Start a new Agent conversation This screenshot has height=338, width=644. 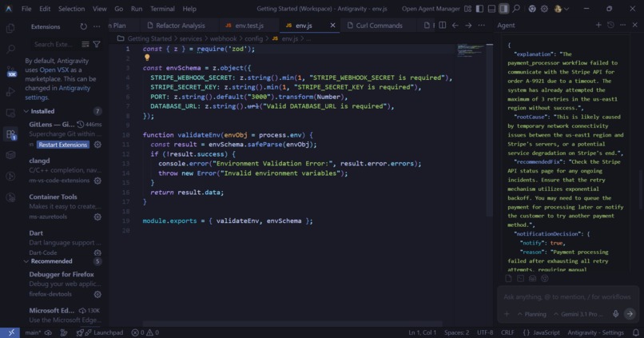click(x=598, y=25)
